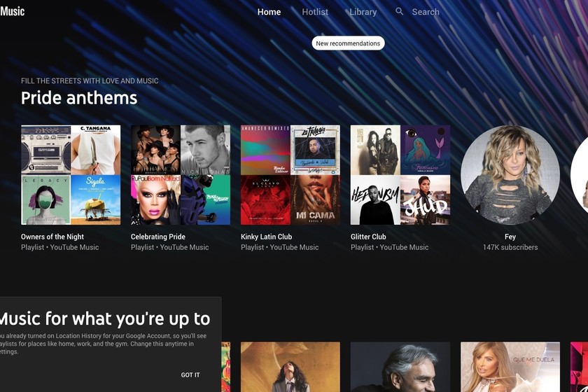Open the Celebrating Pride playlist cover
588x392 pixels.
(x=181, y=175)
